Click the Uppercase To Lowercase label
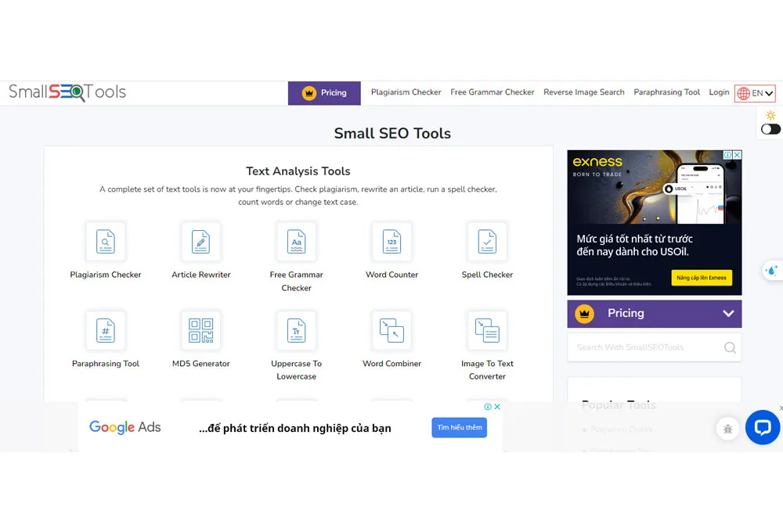This screenshot has height=532, width=783. tap(296, 370)
